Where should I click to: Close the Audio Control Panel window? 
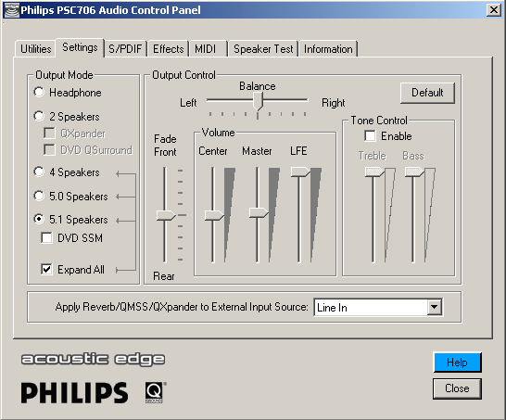point(493,10)
